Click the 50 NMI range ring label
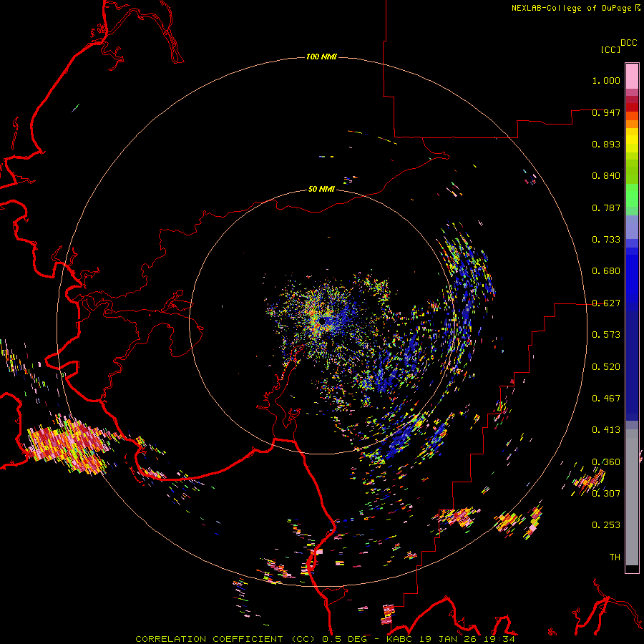This screenshot has height=644, width=644. point(321,189)
